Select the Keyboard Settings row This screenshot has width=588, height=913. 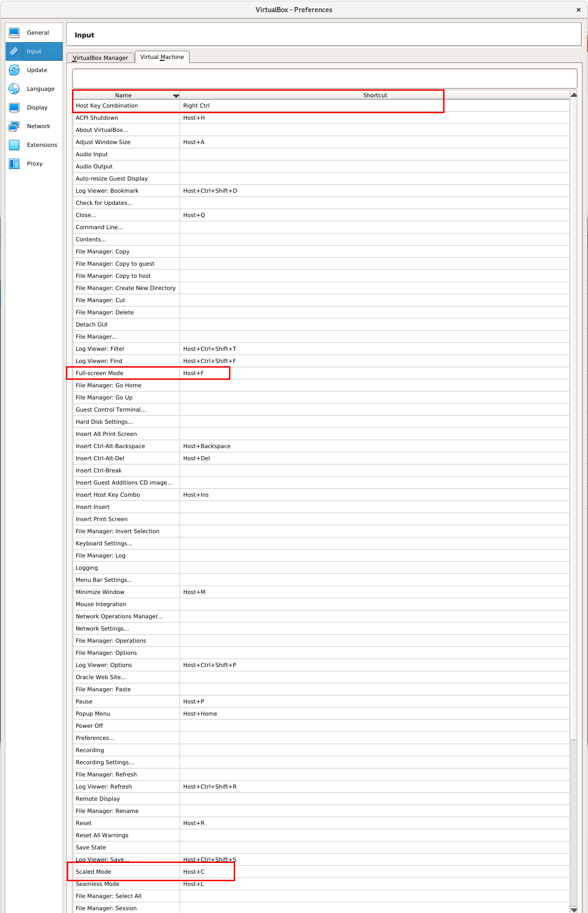[x=321, y=543]
